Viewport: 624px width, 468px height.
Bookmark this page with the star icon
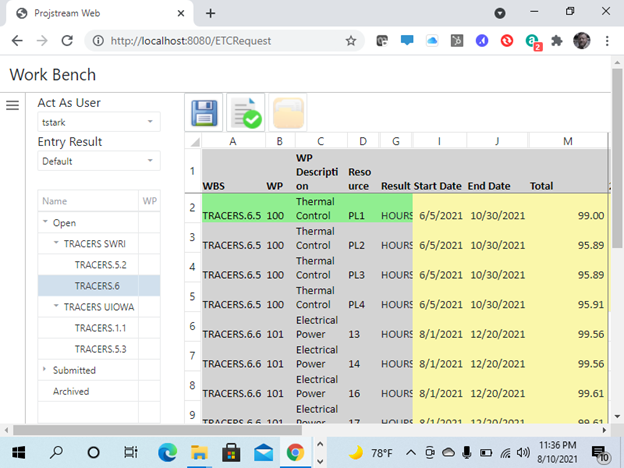click(x=351, y=41)
